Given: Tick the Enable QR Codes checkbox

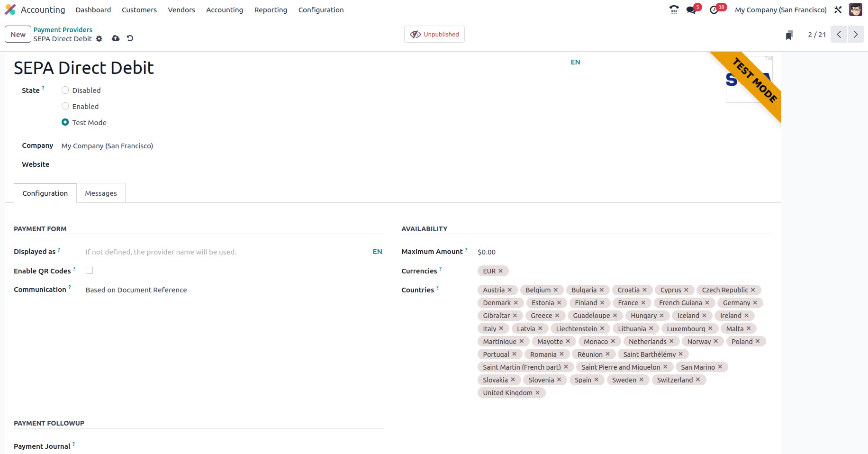Looking at the screenshot, I should point(89,271).
